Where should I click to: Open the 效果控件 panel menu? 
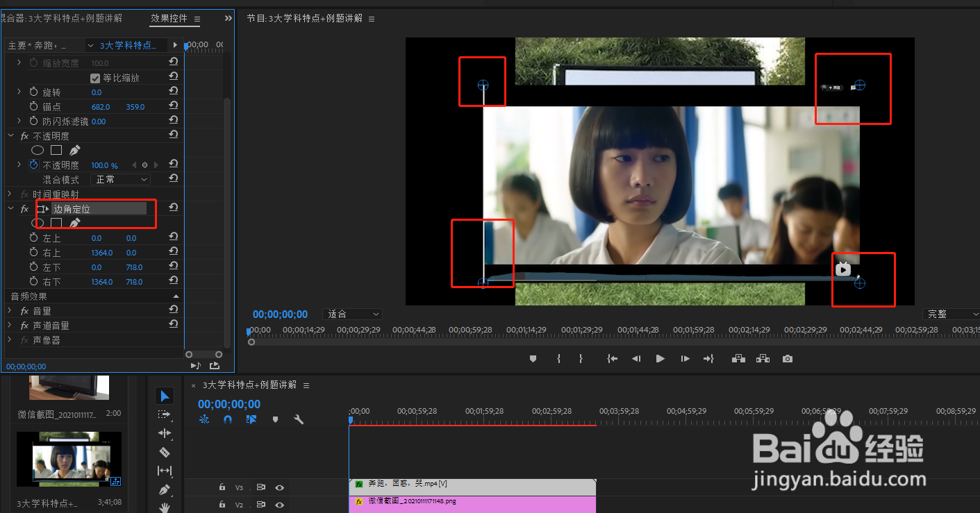pos(197,19)
